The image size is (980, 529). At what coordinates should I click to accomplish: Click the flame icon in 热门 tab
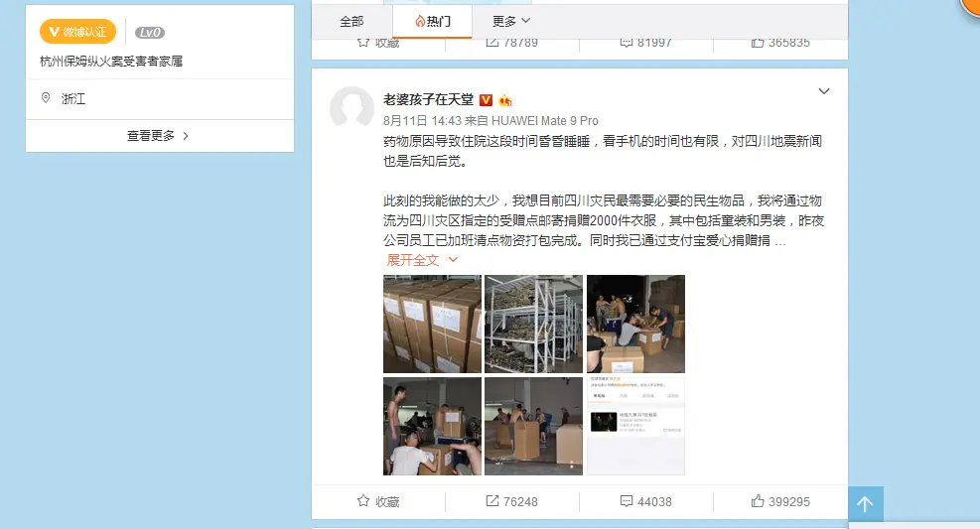coord(420,21)
